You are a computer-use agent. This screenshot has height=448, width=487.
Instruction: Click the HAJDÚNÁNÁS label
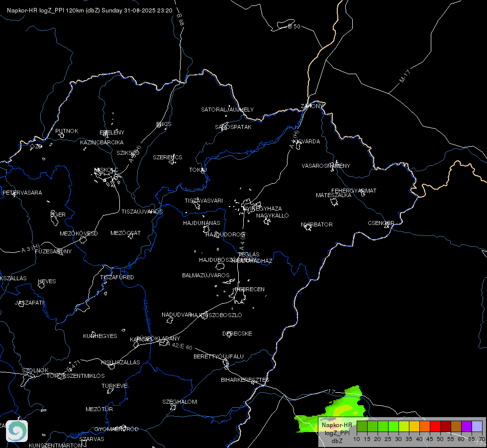[x=201, y=223]
